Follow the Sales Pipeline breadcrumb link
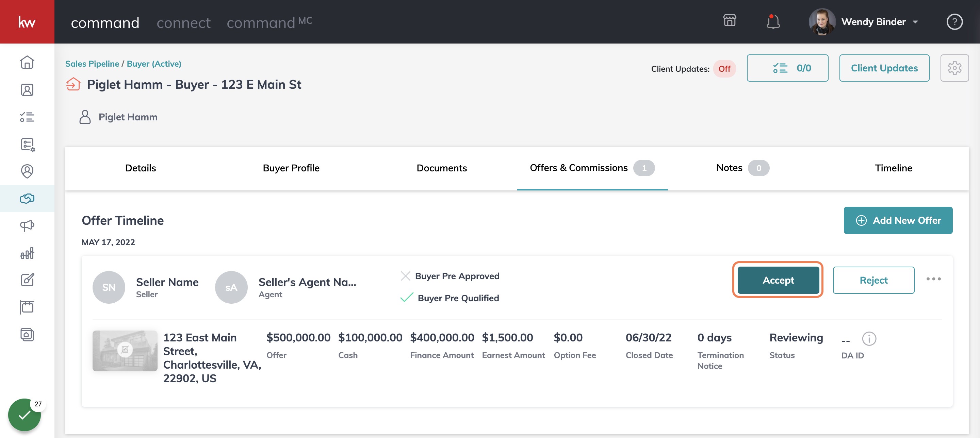980x438 pixels. coord(92,64)
